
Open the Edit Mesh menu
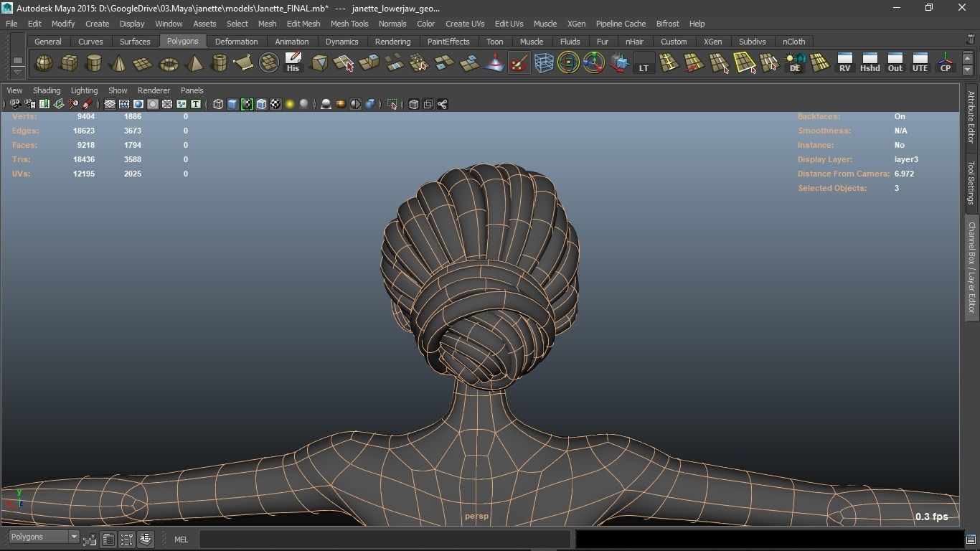tap(303, 24)
